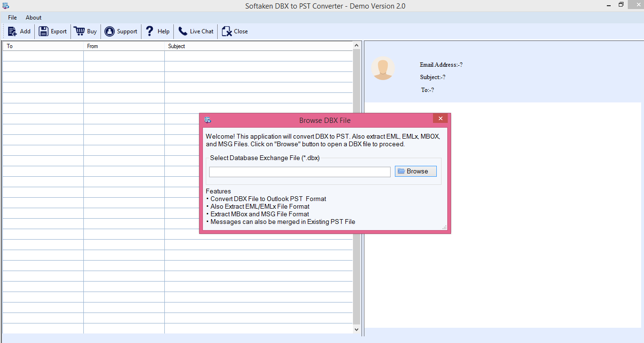Click the DBX file path input field

tap(300, 172)
